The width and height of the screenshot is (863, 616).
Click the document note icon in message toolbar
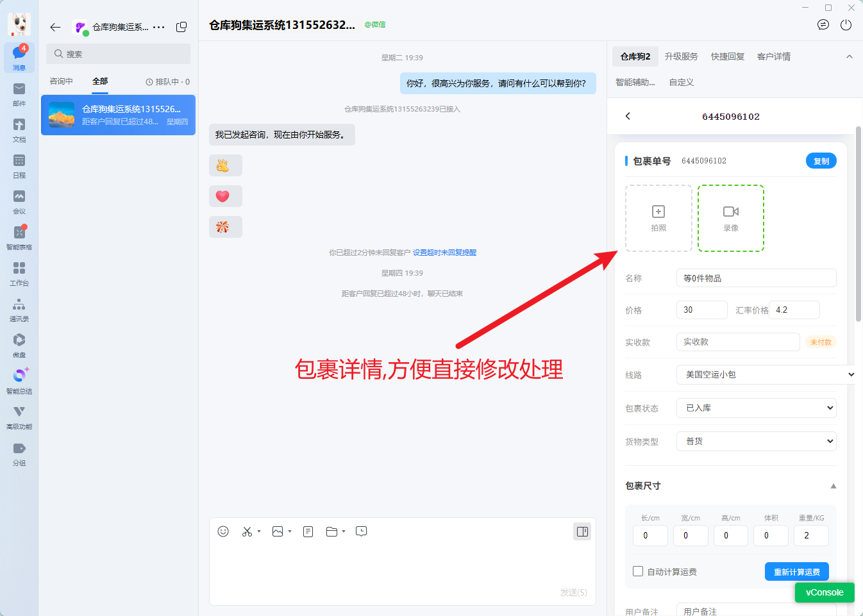pyautogui.click(x=308, y=531)
